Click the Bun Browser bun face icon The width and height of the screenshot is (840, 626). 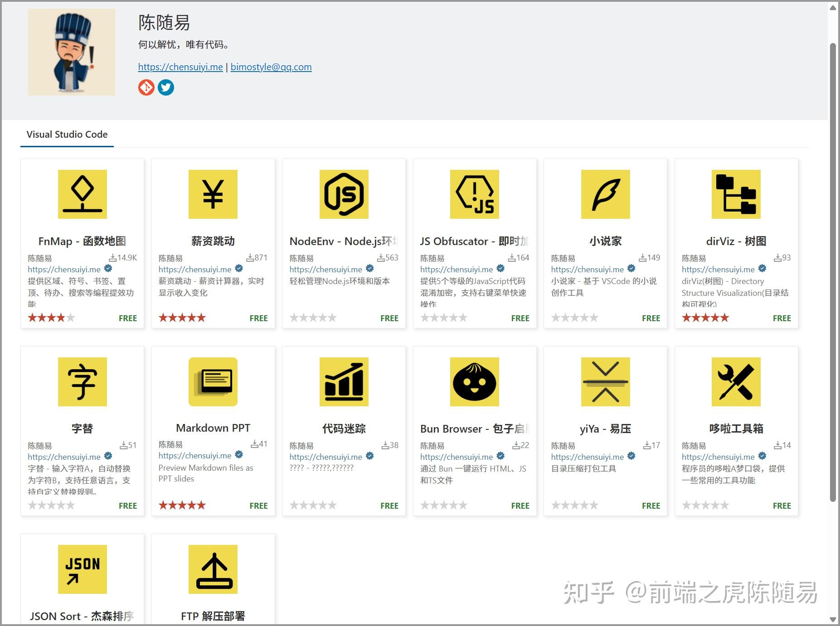coord(474,381)
